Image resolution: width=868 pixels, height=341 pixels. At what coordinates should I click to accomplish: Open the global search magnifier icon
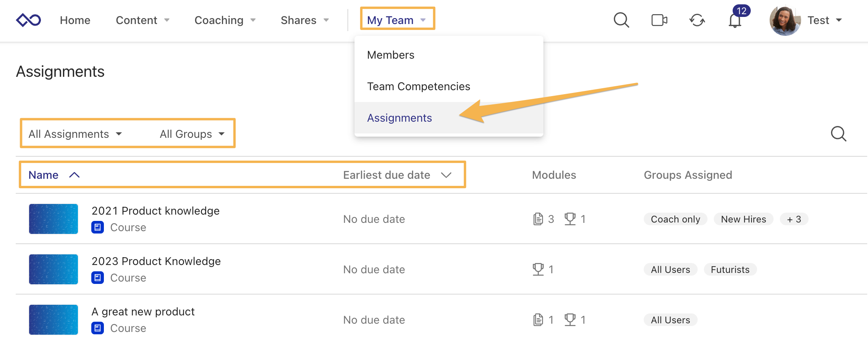pyautogui.click(x=621, y=20)
